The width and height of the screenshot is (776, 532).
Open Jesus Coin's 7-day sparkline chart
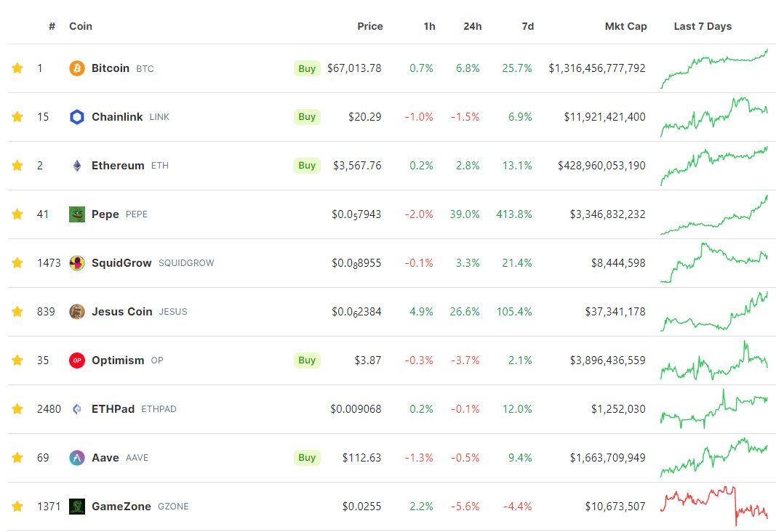(x=714, y=312)
